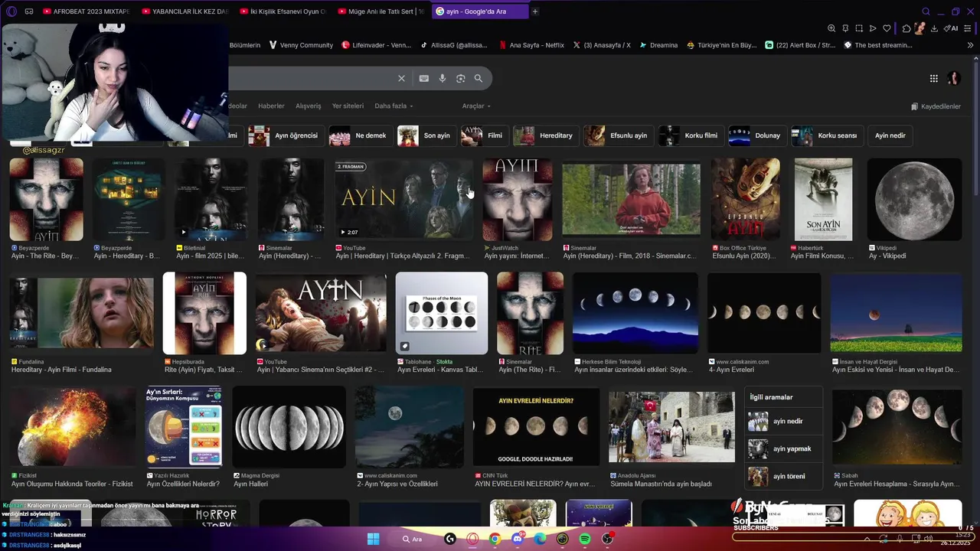980x551 pixels.
Task: Click the snapshot selection icon in toolbar
Action: (x=859, y=28)
